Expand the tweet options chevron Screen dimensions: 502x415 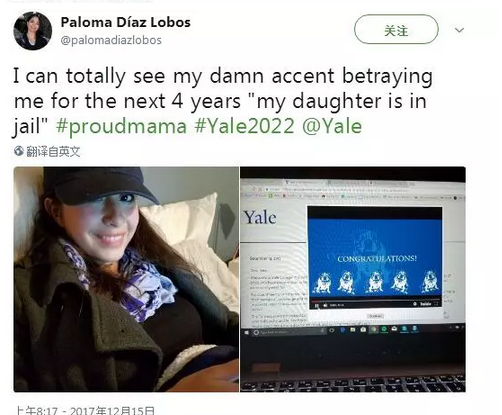point(459,30)
